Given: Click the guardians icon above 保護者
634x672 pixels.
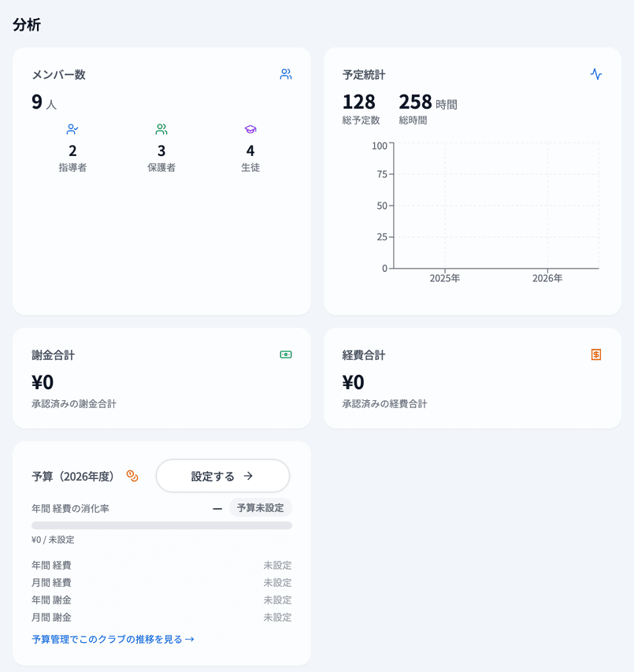Looking at the screenshot, I should (x=161, y=129).
